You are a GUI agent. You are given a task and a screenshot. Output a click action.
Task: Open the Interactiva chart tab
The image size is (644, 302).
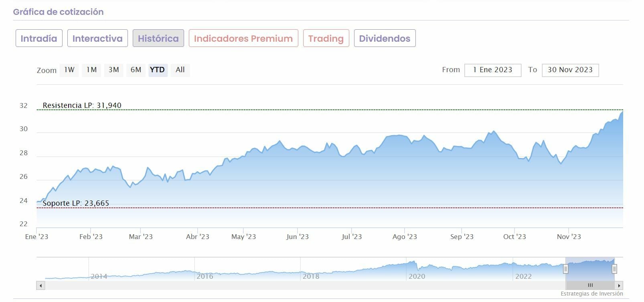[x=97, y=39]
